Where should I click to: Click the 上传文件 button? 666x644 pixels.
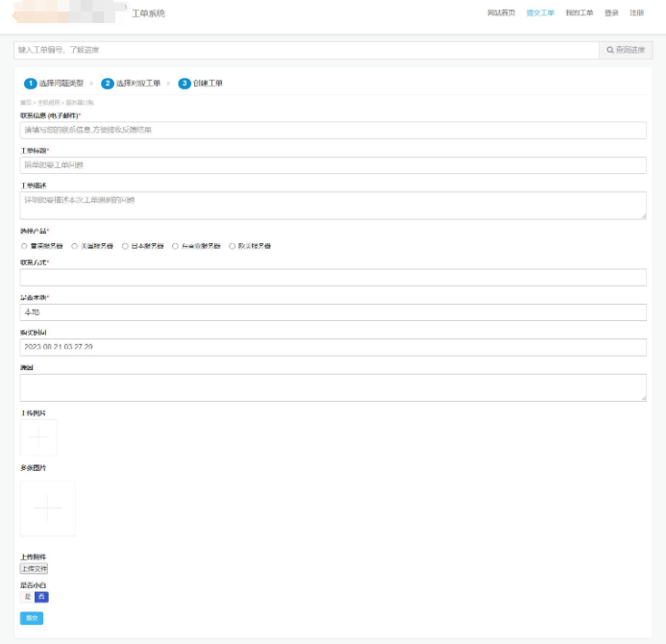(x=34, y=568)
